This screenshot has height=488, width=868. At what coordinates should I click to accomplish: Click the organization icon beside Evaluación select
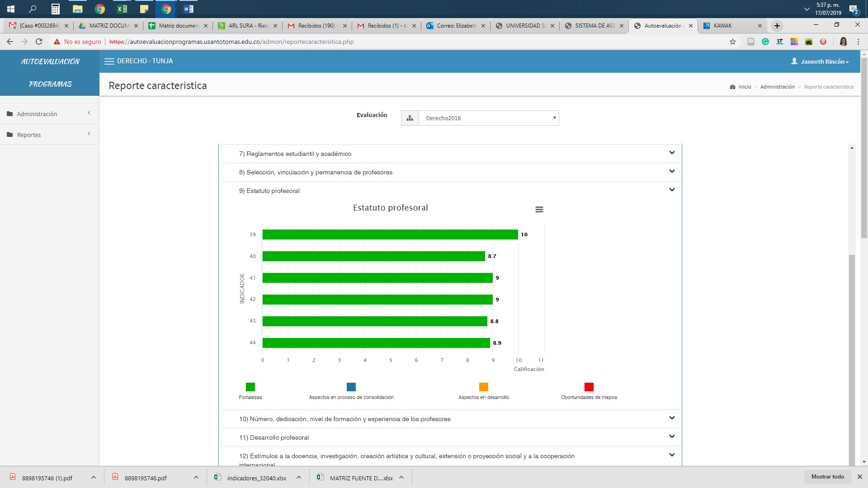pyautogui.click(x=410, y=118)
